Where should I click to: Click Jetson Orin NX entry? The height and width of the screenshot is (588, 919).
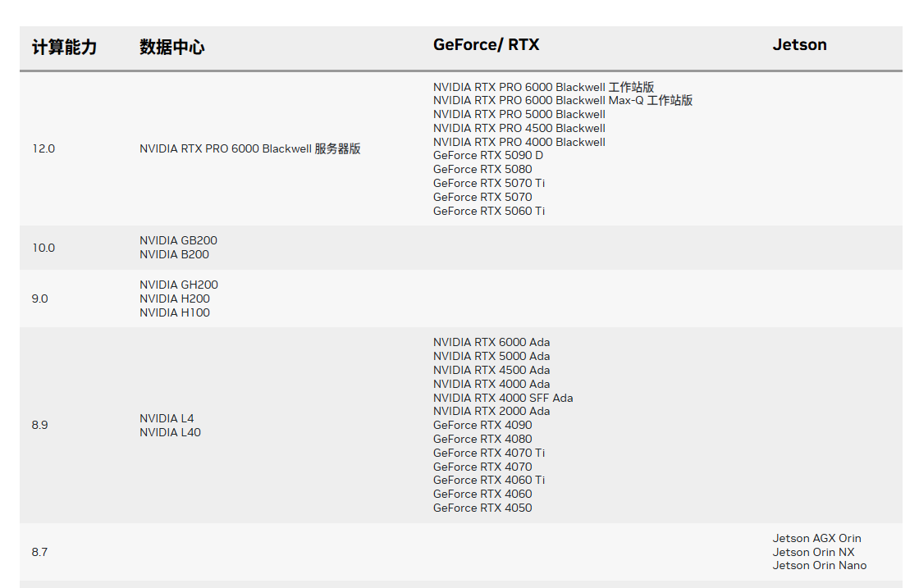[x=813, y=552]
